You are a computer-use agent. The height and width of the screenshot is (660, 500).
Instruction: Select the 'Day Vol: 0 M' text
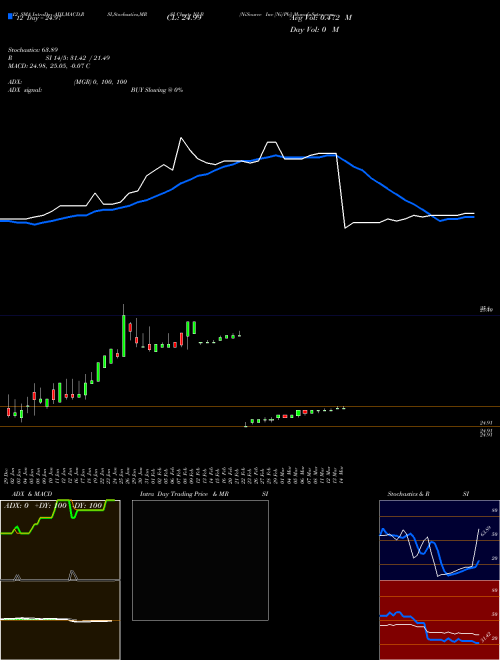tap(314, 29)
